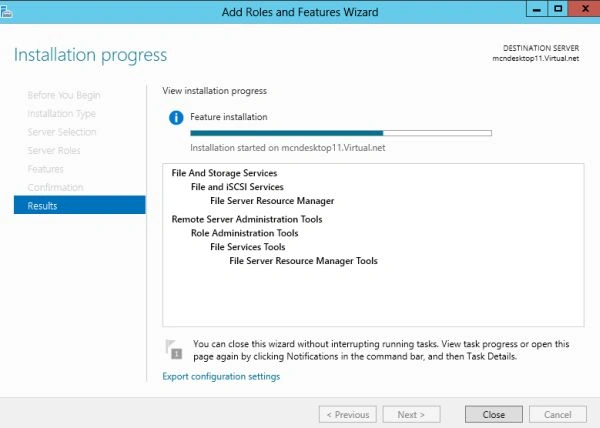Screen dimensions: 600x428
Task: Select the Confirmation step in sidebar
Action: pos(55,187)
